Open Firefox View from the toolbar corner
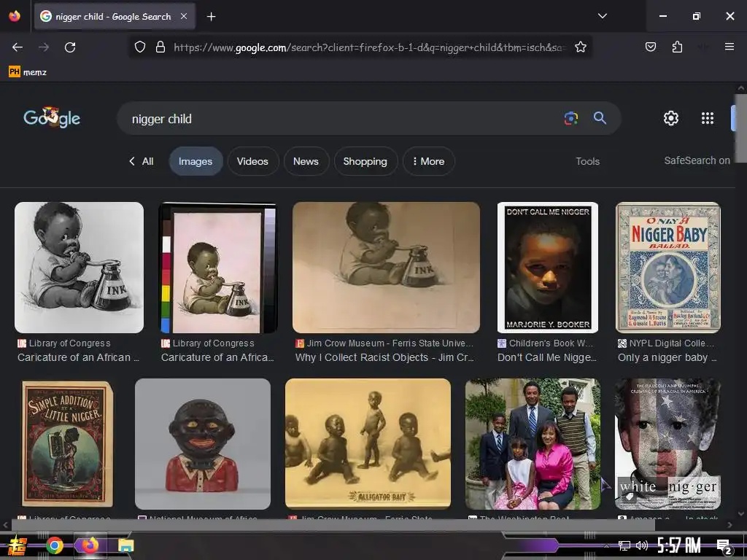The image size is (747, 560). (15, 16)
